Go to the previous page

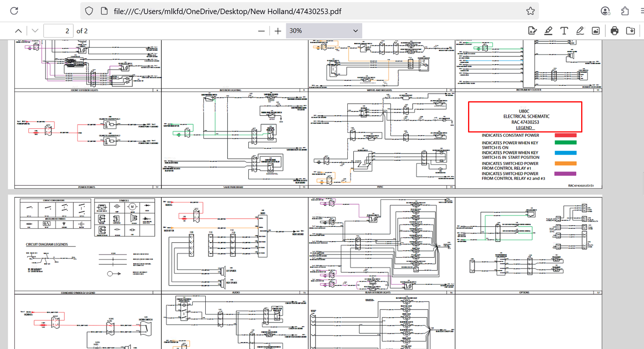[x=19, y=31]
